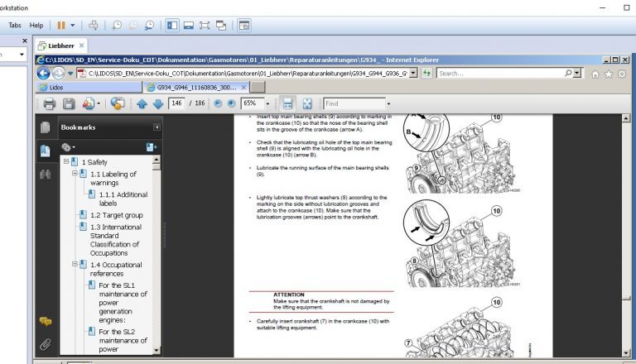Open 1.2 Target group bookmark
This screenshot has width=636, height=364.
(x=117, y=215)
